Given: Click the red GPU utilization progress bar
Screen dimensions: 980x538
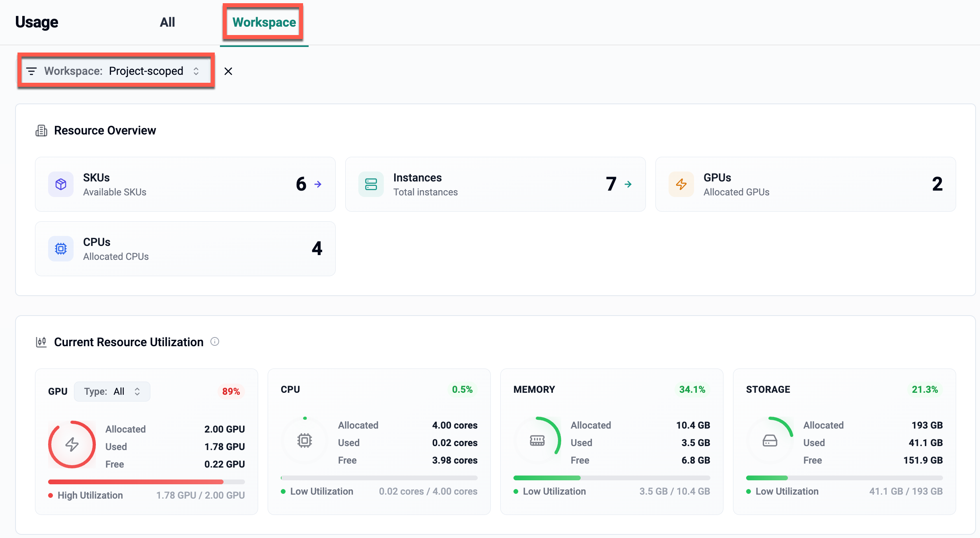Looking at the screenshot, I should (x=136, y=482).
